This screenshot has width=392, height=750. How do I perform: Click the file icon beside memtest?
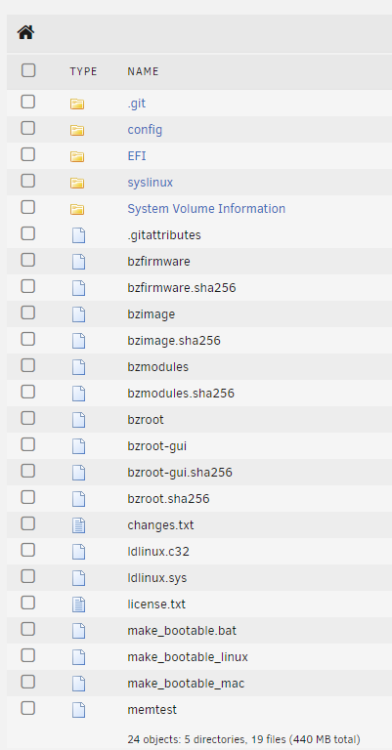(78, 710)
